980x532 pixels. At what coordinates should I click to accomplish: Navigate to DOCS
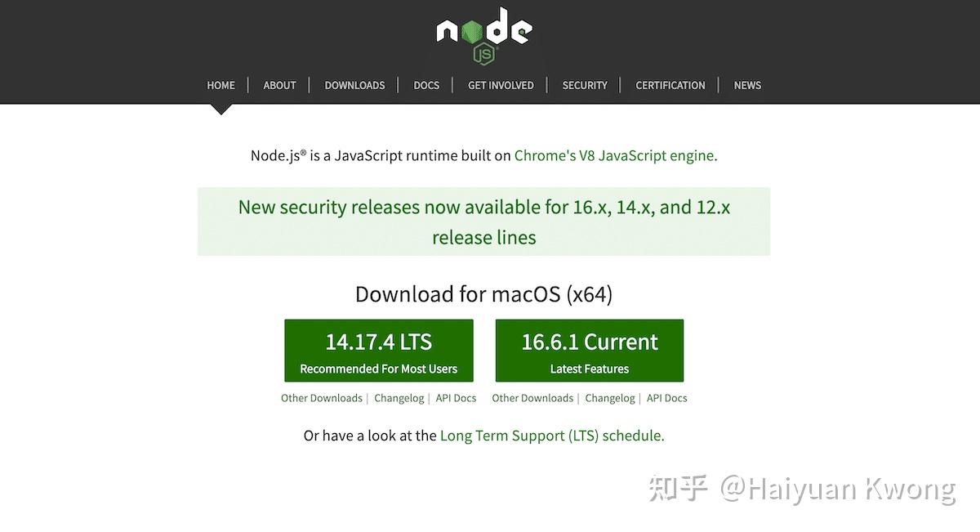click(426, 85)
